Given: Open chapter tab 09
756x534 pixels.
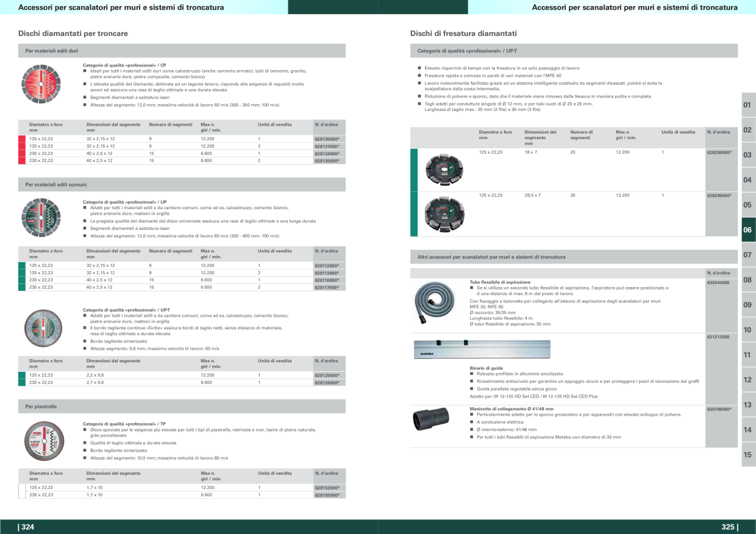Looking at the screenshot, I should pyautogui.click(x=748, y=305).
